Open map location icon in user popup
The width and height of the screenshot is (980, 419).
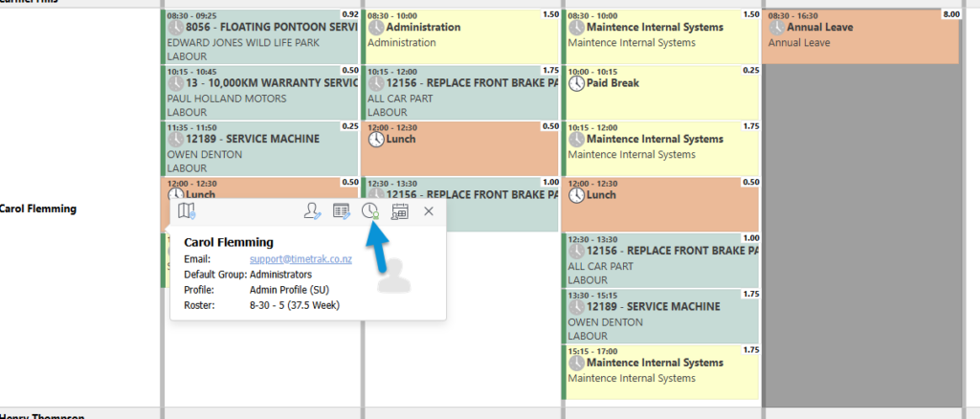pos(188,210)
